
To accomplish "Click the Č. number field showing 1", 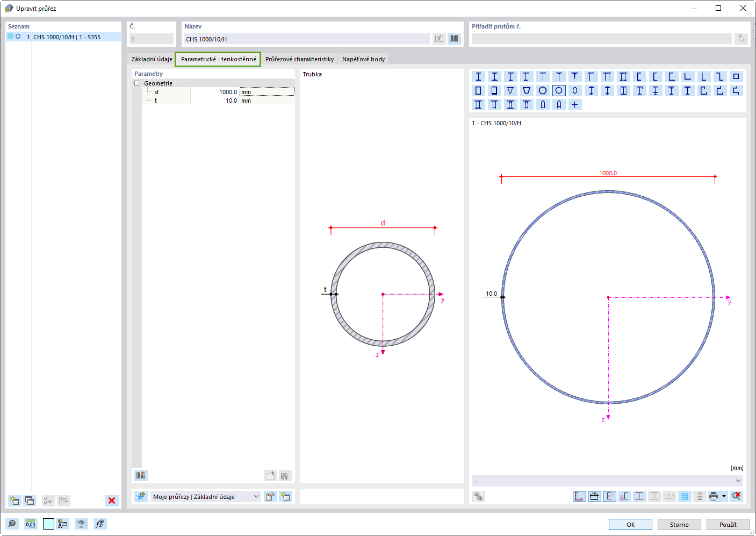I will pos(152,39).
